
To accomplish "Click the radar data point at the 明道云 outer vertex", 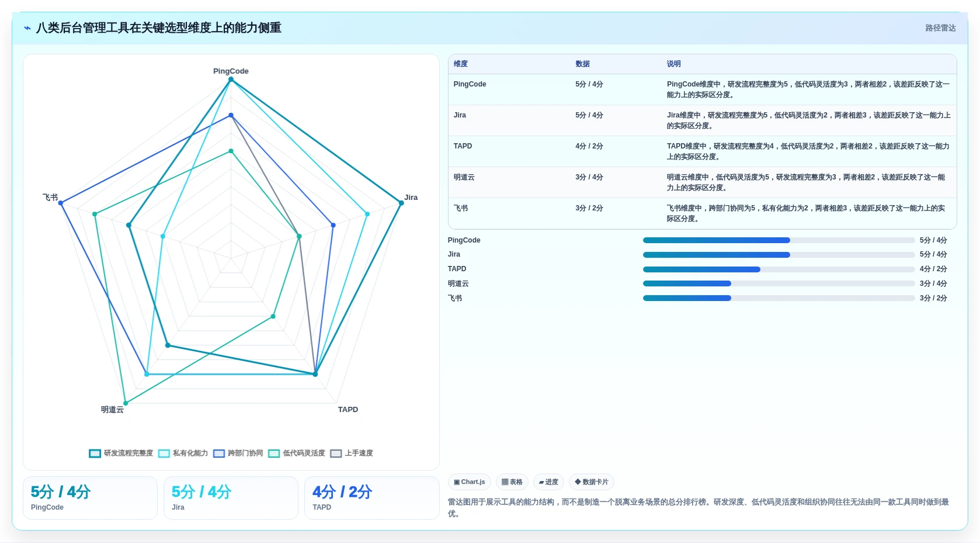I will 126,403.
